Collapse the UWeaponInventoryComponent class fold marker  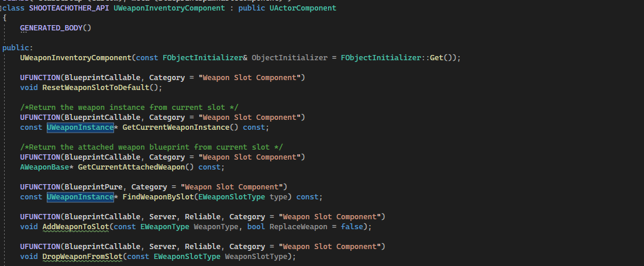tap(2, 9)
